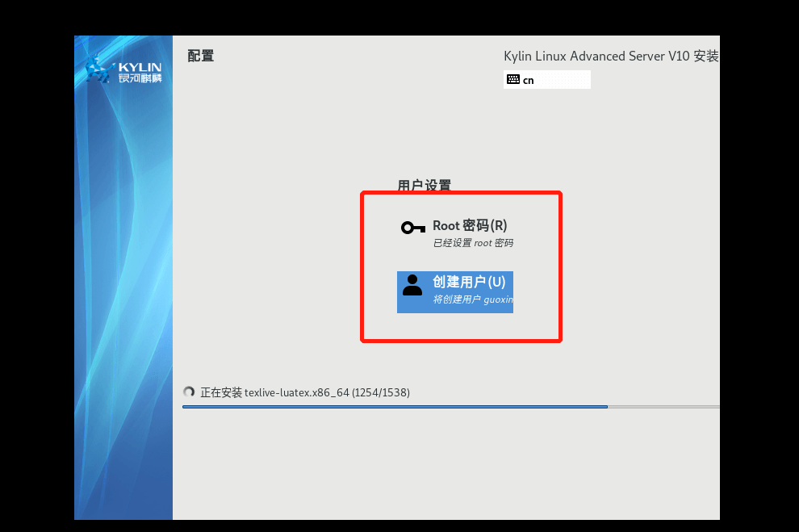Click the 银河麒麟 brand text under logo
Image resolution: width=799 pixels, height=532 pixels.
click(140, 78)
